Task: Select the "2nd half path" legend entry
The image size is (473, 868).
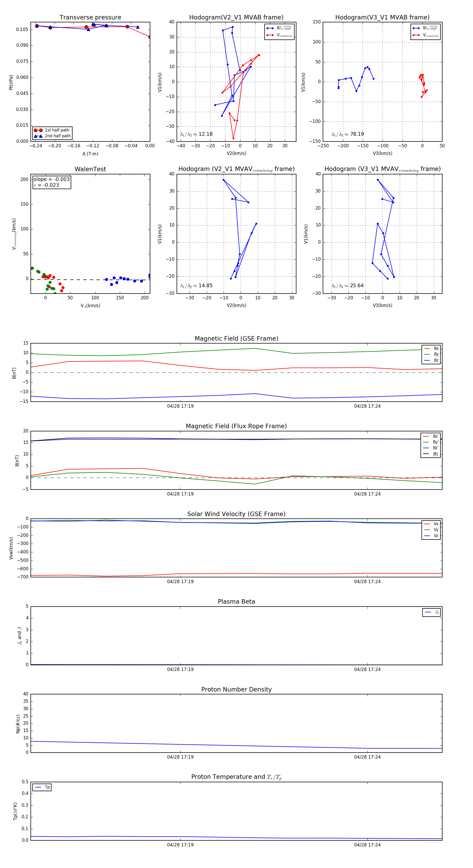Action: 52,136
